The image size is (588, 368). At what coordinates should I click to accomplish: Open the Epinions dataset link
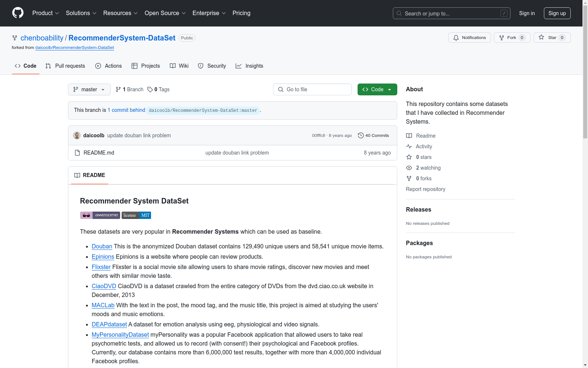pyautogui.click(x=103, y=257)
